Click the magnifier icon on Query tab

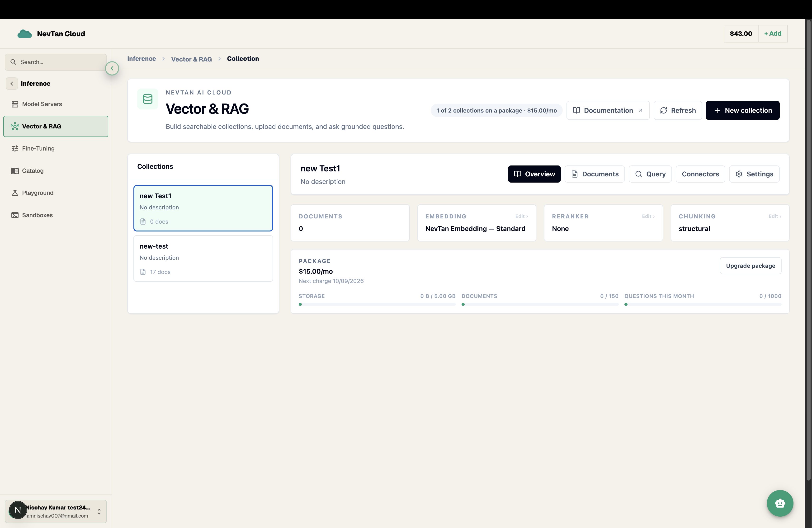pos(639,174)
